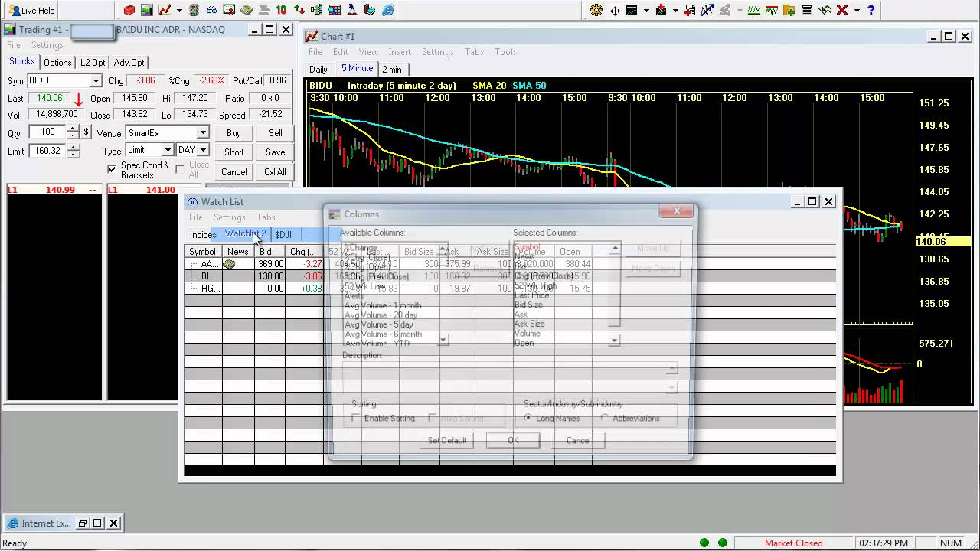
Task: Click the blue question mark help icon
Action: pos(871,10)
